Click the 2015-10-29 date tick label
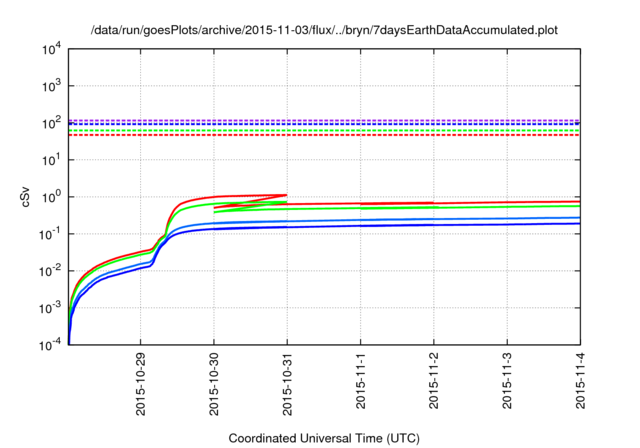Screen dimensions: 640x448 coord(140,384)
